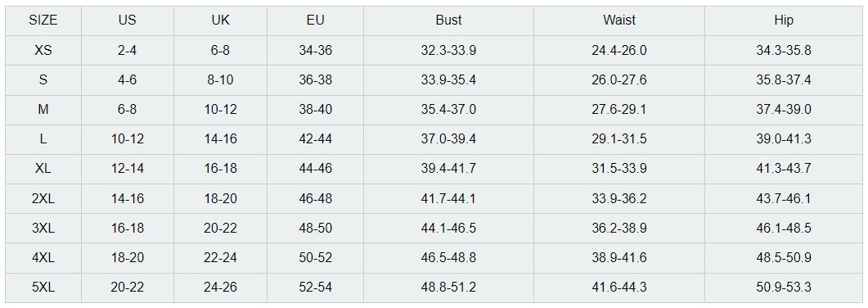Screen dimensions: 868x308
Task: Select the 3XL size row label
Action: point(43,229)
